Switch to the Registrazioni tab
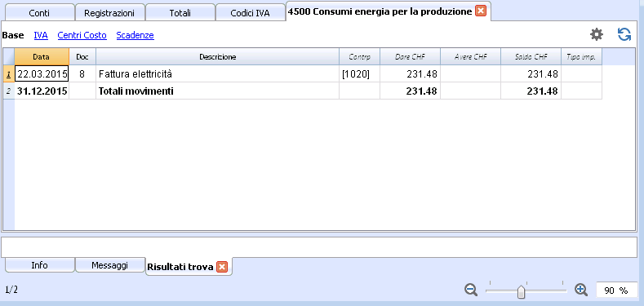The image size is (644, 306). (109, 13)
